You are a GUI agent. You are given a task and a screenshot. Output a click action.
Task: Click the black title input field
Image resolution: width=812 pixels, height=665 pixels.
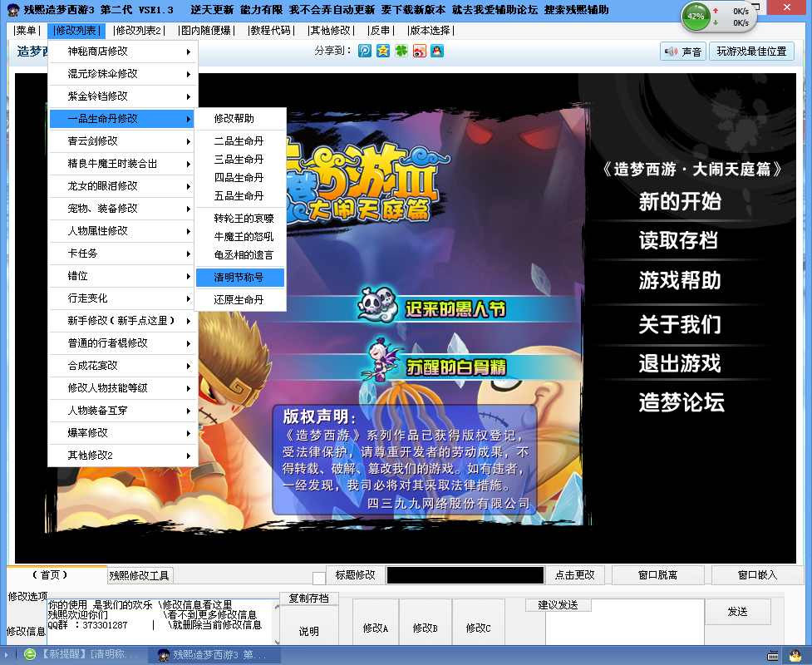coord(465,575)
